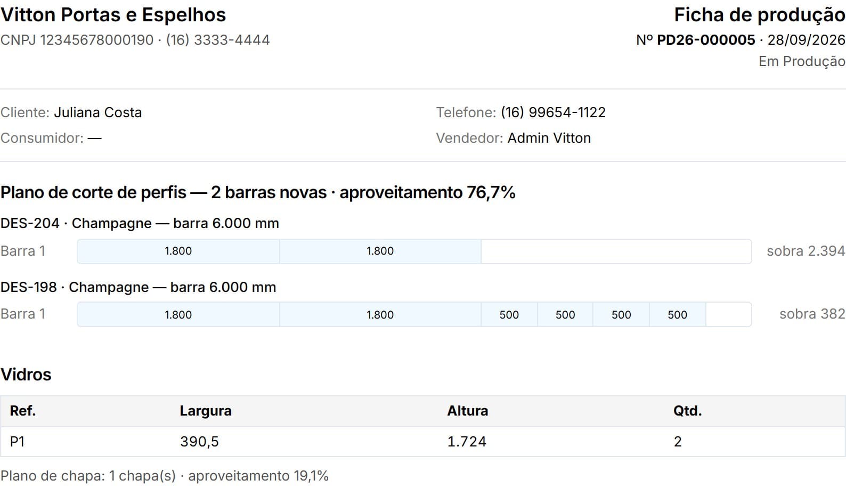
Task: Select seller name Admin Vitton
Action: (549, 138)
